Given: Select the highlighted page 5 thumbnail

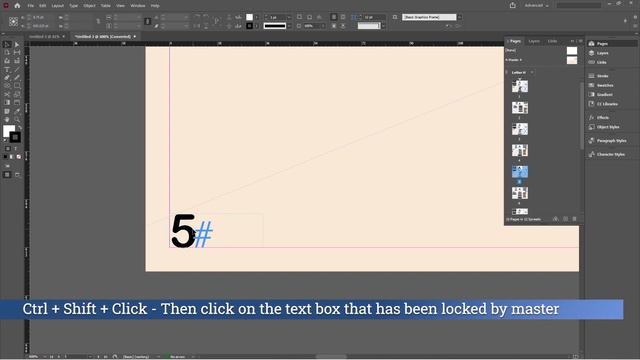Looking at the screenshot, I should 520,171.
